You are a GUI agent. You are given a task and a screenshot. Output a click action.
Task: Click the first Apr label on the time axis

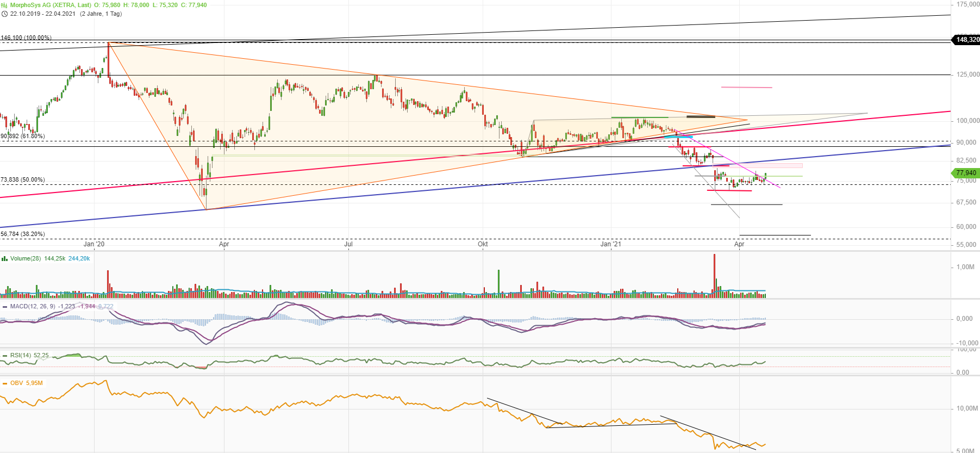224,244
